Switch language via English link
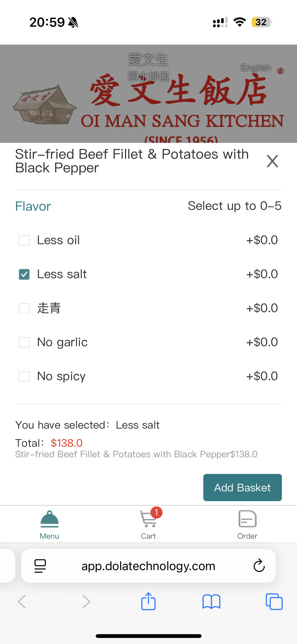This screenshot has height=644, width=297. tap(256, 68)
